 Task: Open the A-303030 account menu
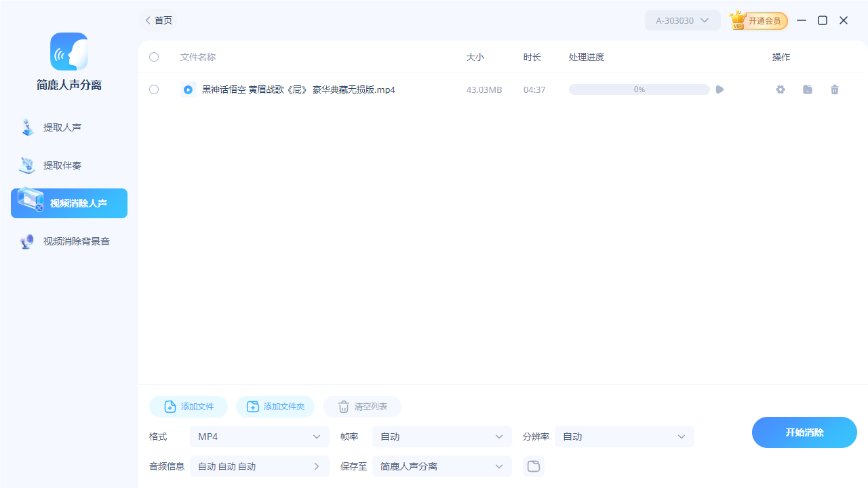682,20
